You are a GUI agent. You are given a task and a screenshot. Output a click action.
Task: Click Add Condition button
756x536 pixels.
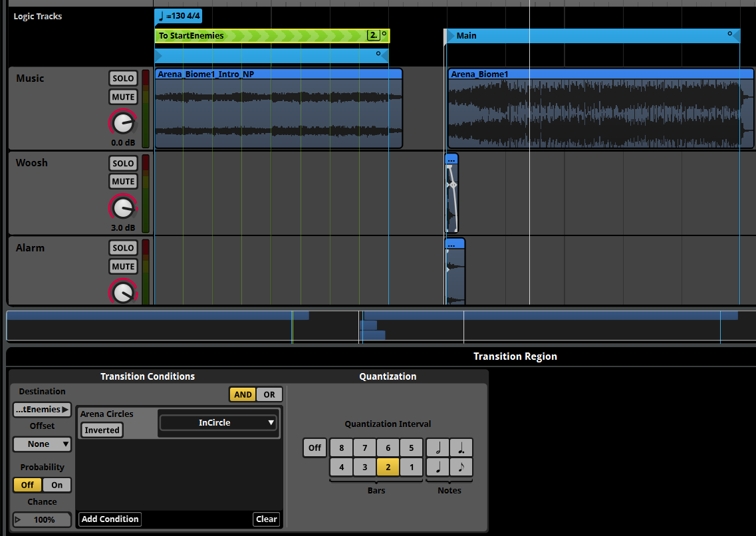[x=110, y=519]
